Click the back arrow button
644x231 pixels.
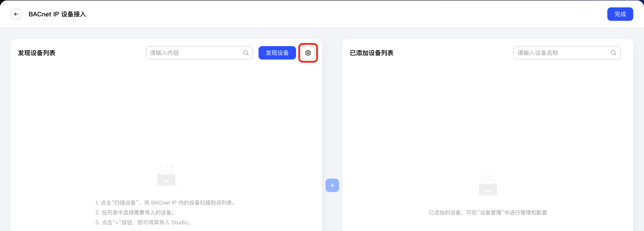[x=16, y=14]
